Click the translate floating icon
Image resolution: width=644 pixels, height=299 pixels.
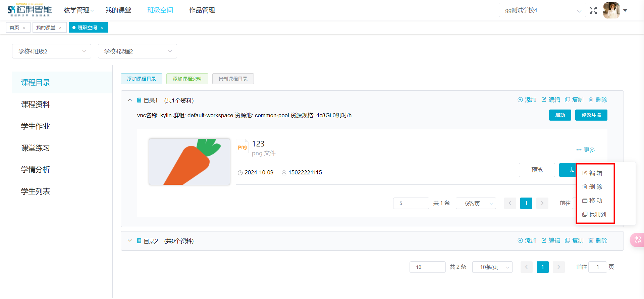tap(637, 240)
